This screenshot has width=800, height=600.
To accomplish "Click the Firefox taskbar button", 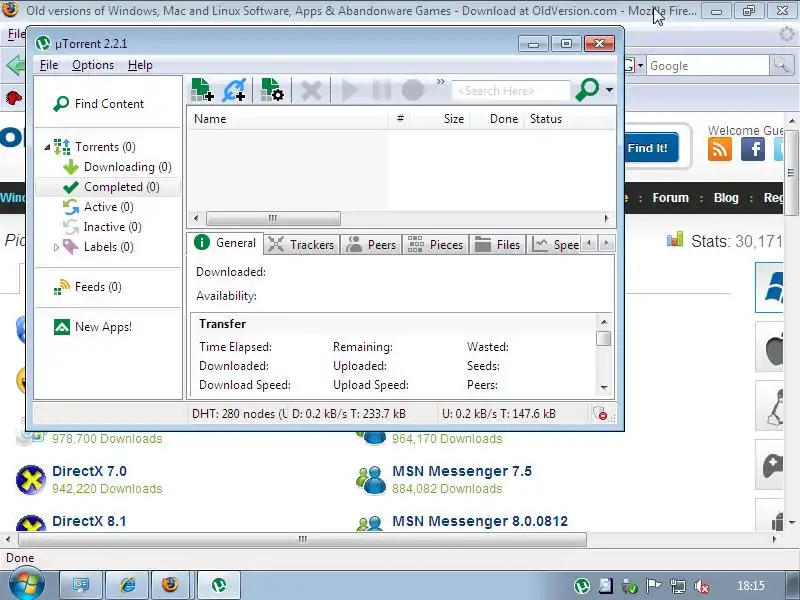I will click(169, 585).
